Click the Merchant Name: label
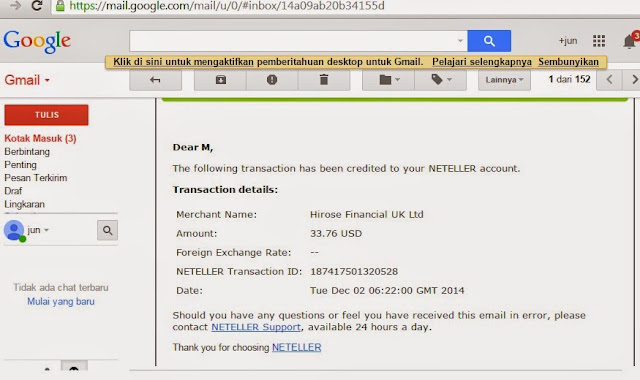The height and width of the screenshot is (380, 640). 216,214
